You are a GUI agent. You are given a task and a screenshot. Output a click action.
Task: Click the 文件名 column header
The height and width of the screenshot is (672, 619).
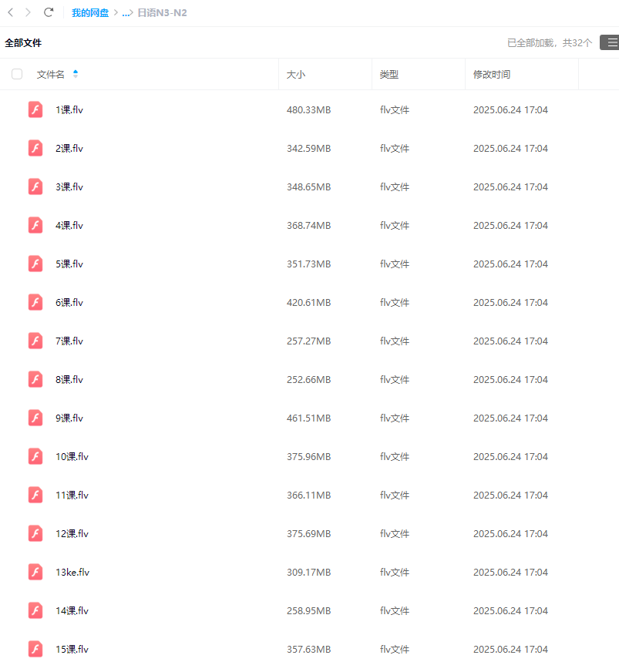pyautogui.click(x=51, y=75)
